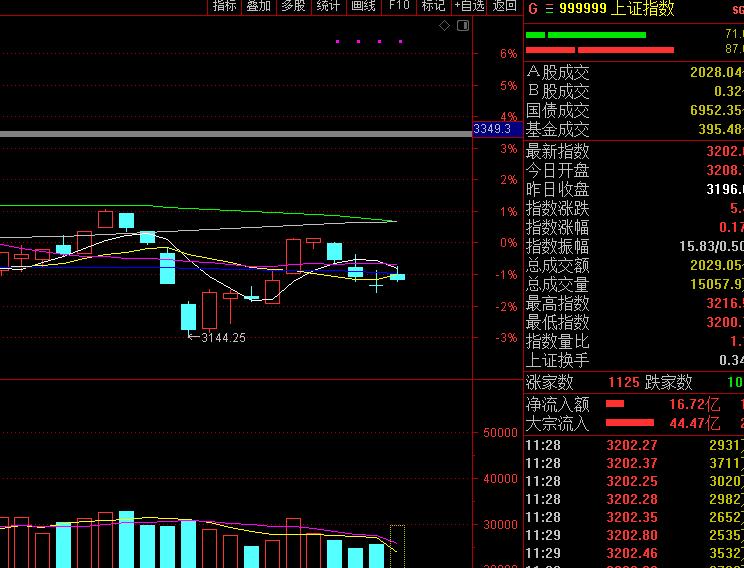Activate the 画线 drawing tool
This screenshot has width=744, height=568.
coord(363,6)
